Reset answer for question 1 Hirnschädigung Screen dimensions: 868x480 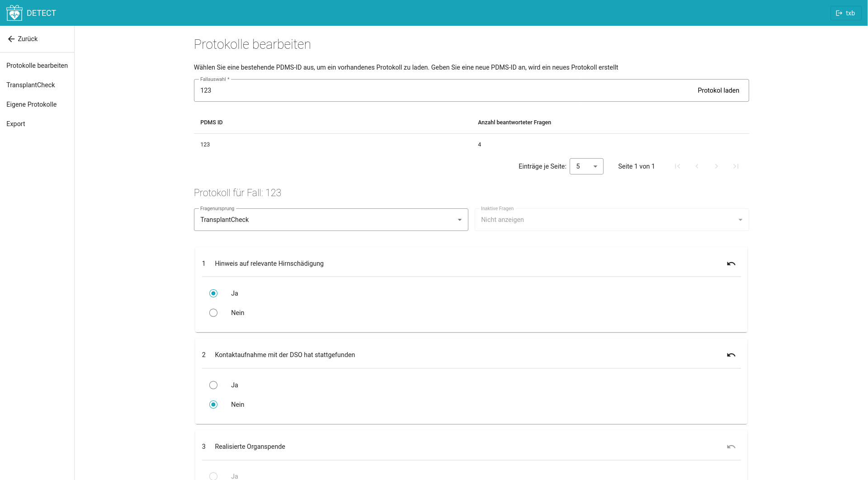pyautogui.click(x=731, y=264)
